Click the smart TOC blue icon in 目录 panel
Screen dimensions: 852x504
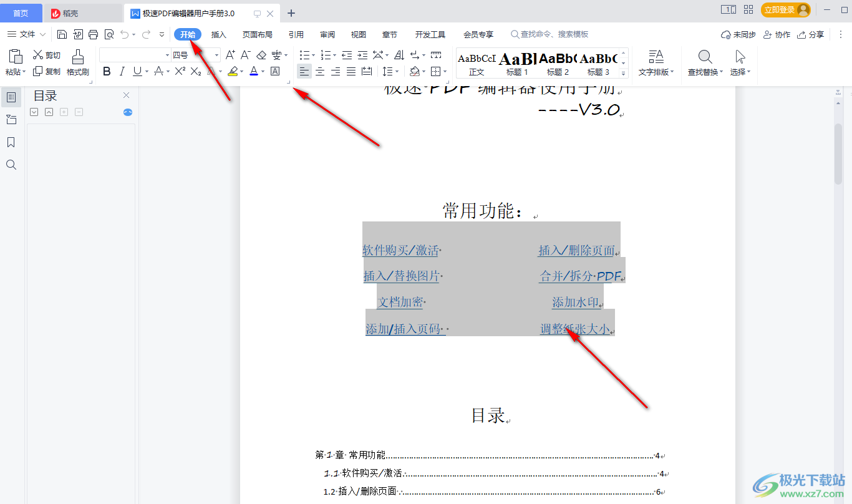pos(128,112)
